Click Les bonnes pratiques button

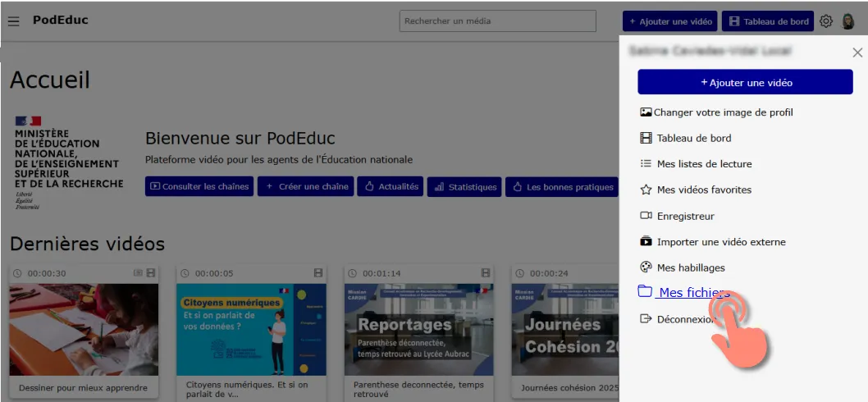coord(562,186)
